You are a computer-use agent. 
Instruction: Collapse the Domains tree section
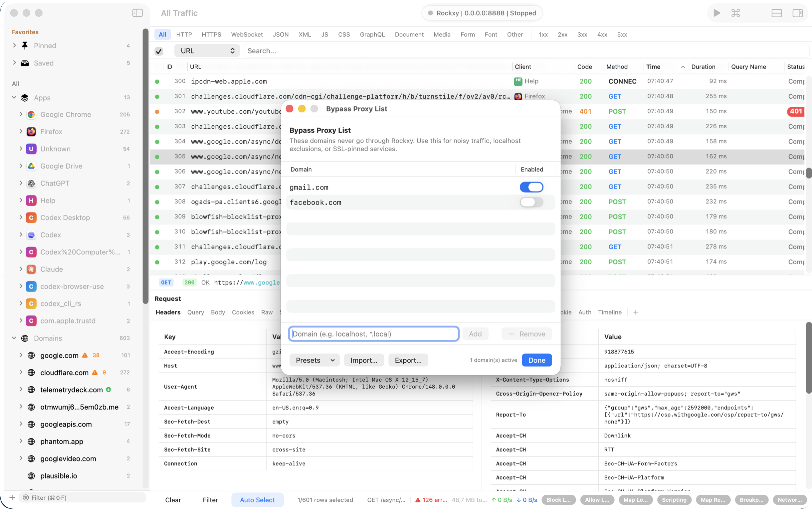tap(14, 338)
